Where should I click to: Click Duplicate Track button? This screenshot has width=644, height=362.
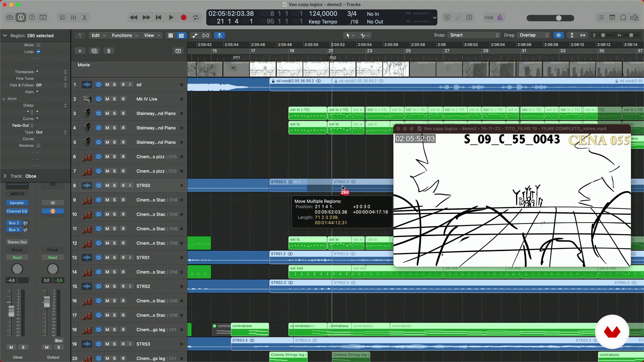tap(94, 51)
